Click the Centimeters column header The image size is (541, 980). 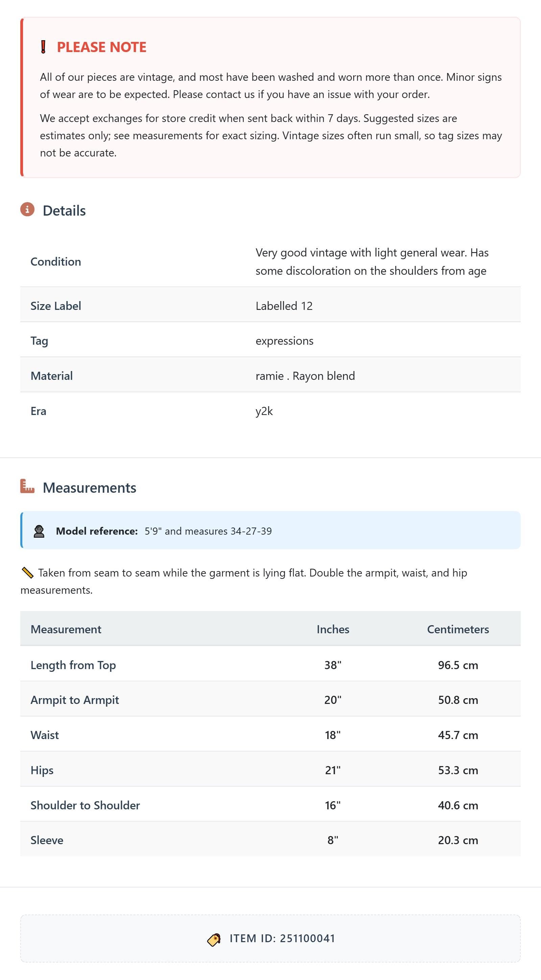click(x=458, y=629)
